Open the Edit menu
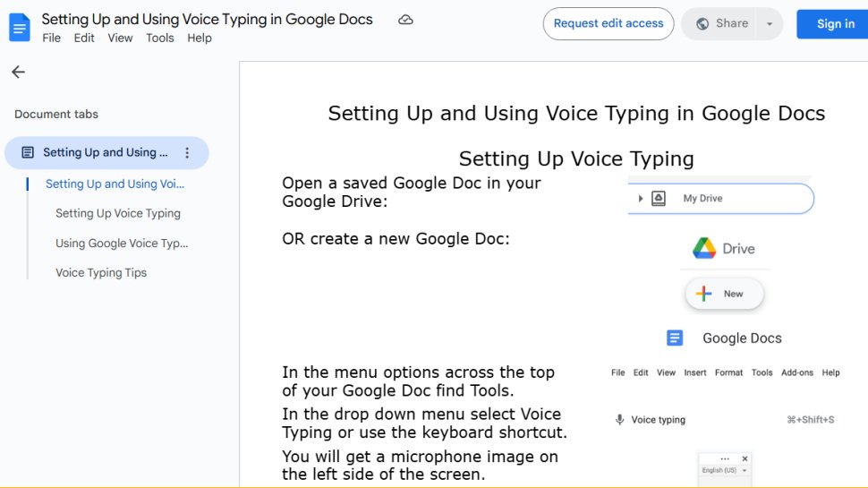Viewport: 868px width, 488px height. coord(84,39)
